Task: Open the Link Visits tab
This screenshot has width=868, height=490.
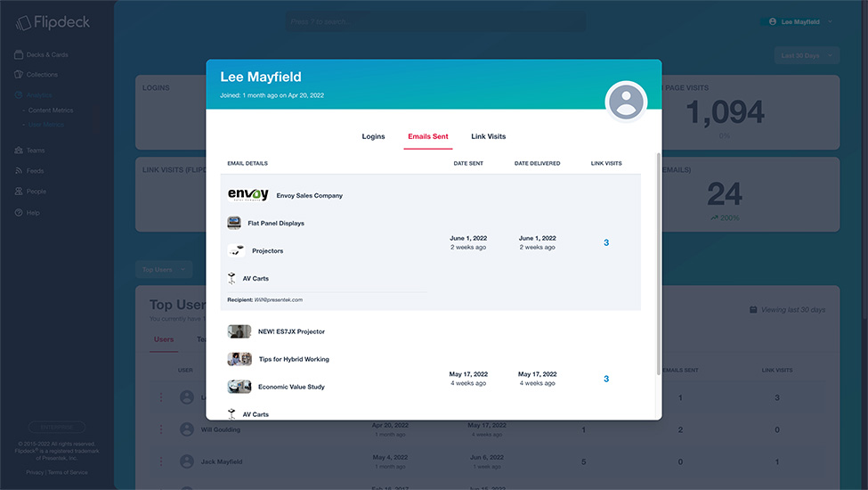Action: [x=488, y=136]
